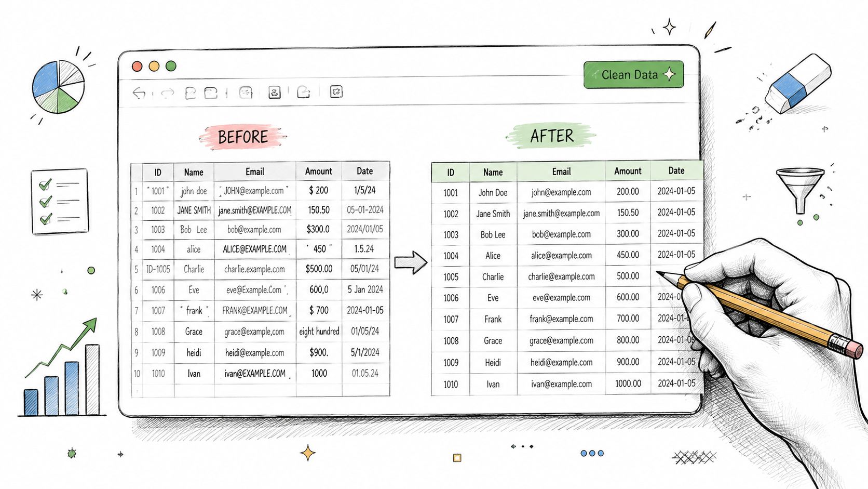Select the cell containing "ID-1005"
The width and height of the screenshot is (868, 489).
(x=158, y=269)
